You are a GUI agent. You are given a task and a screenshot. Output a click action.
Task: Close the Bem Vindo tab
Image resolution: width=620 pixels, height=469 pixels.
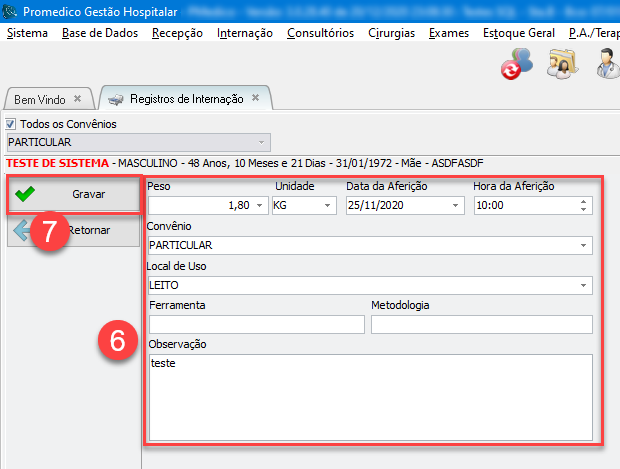click(78, 99)
